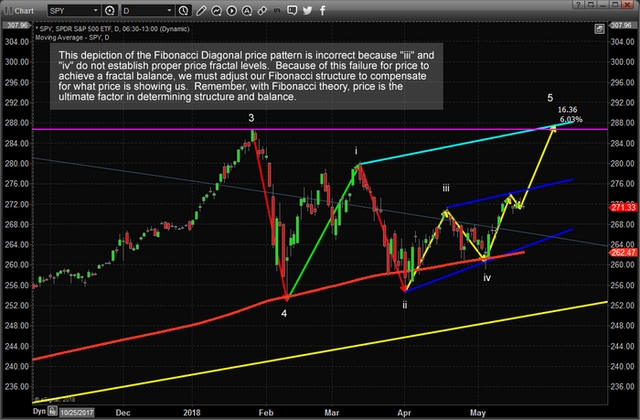Click 236.00 on the right price axis
640x420 pixels.
(x=622, y=387)
